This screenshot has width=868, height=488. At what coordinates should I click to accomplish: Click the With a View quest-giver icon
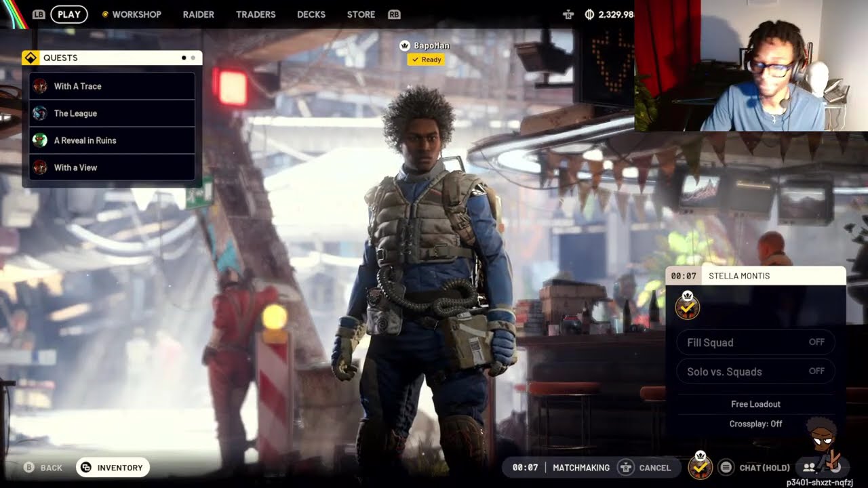pyautogui.click(x=40, y=167)
